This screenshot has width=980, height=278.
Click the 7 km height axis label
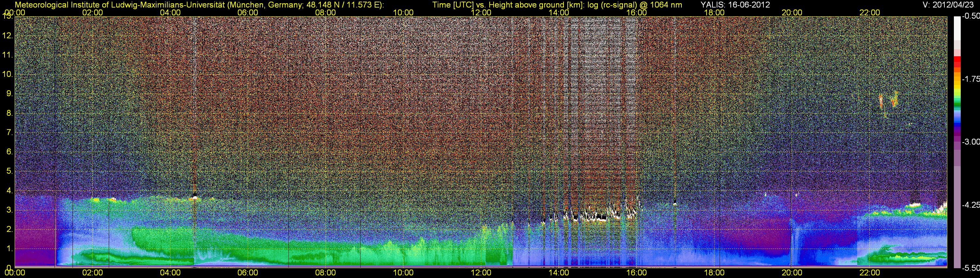click(9, 132)
